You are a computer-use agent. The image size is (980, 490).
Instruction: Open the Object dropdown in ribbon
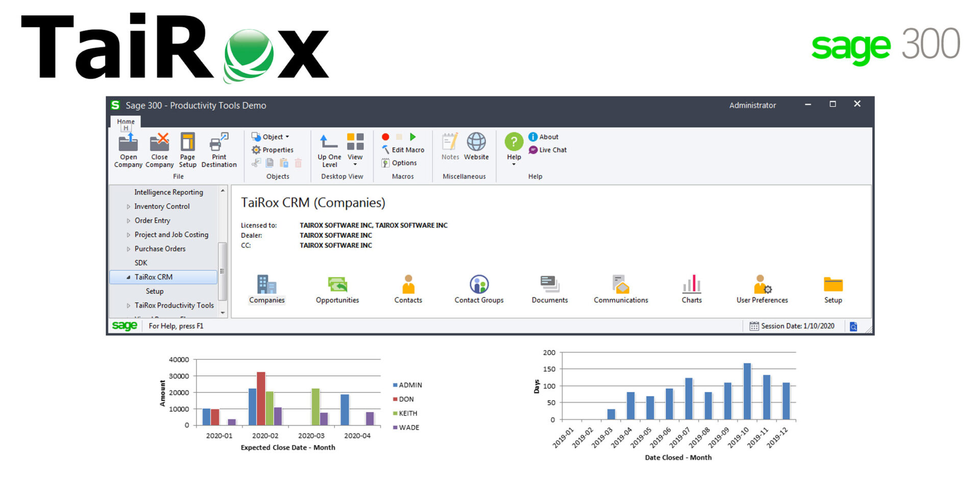pos(271,137)
